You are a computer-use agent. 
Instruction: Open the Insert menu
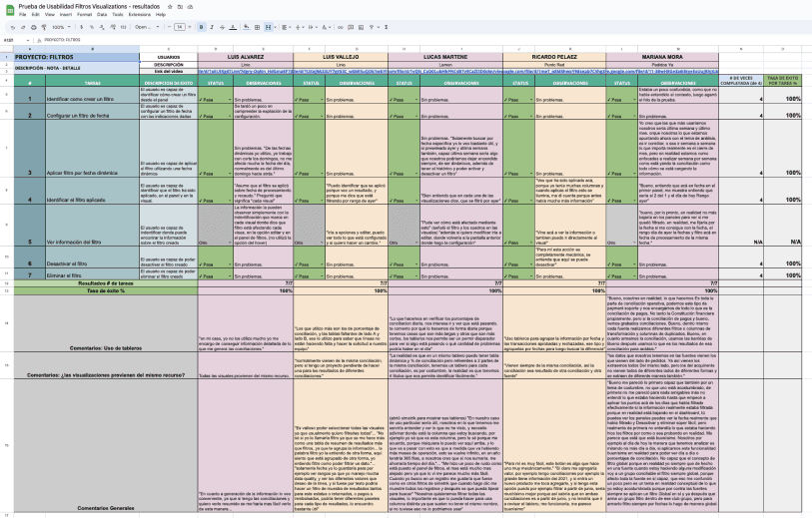(x=66, y=15)
